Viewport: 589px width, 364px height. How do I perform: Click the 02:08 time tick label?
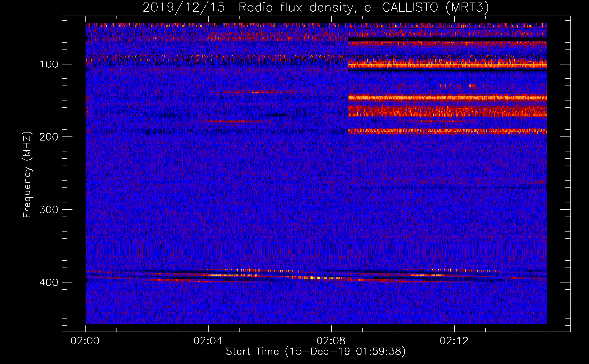pos(331,341)
